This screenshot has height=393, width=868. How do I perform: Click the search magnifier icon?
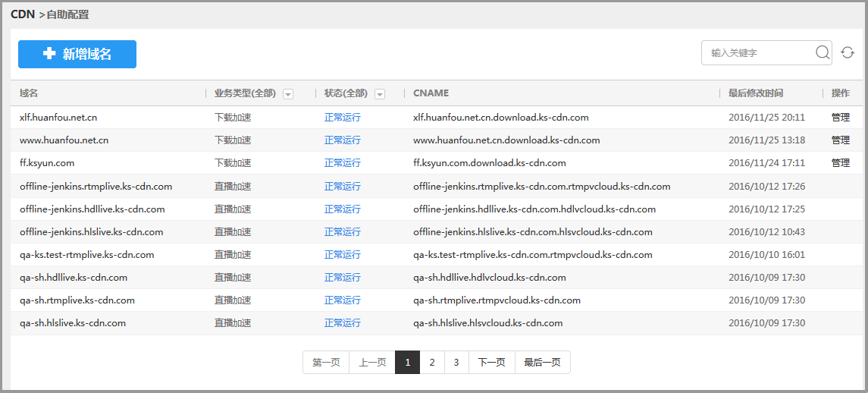[x=823, y=52]
